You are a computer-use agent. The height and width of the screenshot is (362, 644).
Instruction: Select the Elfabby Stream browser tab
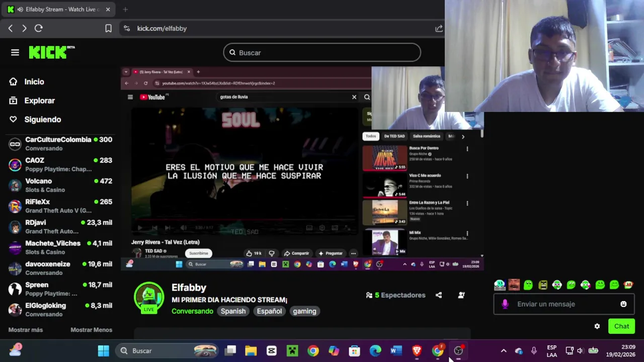tap(59, 10)
